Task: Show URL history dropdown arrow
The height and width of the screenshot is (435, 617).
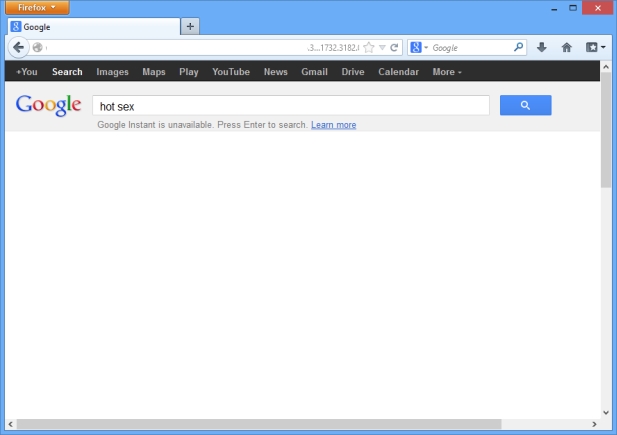Action: point(382,48)
